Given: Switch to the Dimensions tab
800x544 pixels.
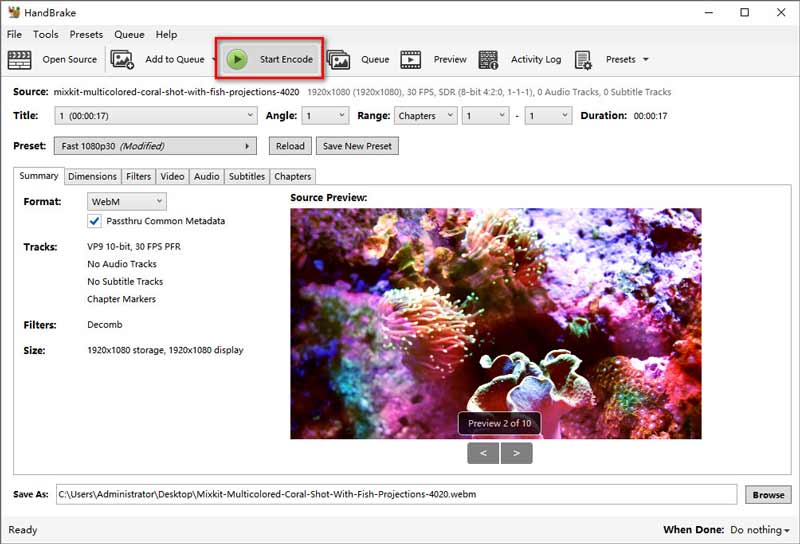Looking at the screenshot, I should (92, 177).
